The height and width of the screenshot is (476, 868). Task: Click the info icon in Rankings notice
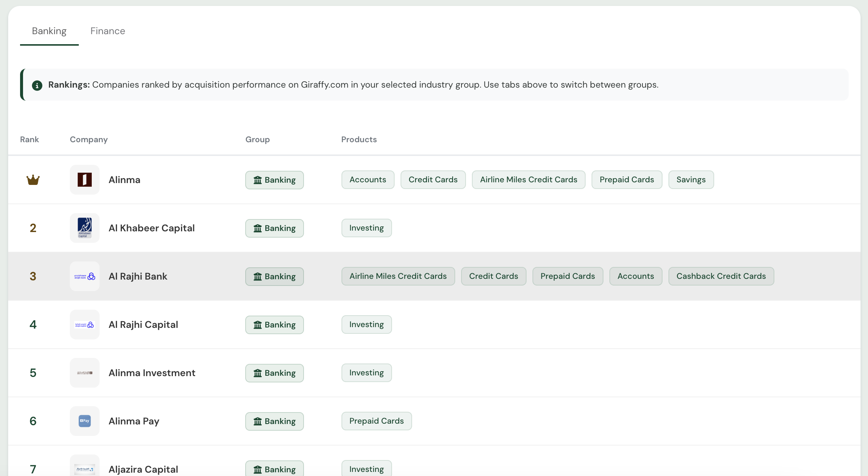[37, 85]
